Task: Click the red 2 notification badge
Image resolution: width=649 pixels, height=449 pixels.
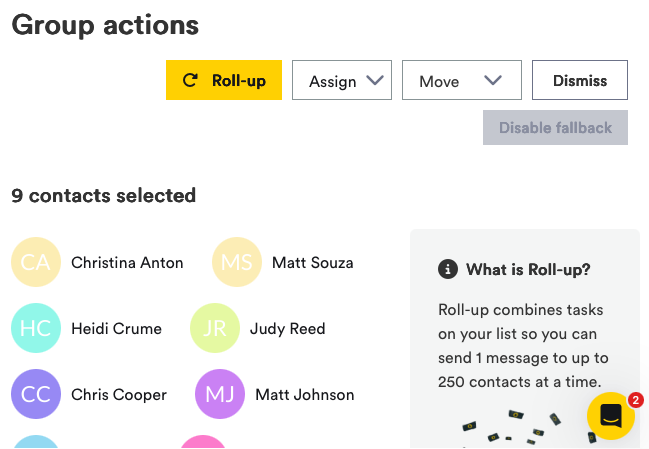Action: point(636,400)
